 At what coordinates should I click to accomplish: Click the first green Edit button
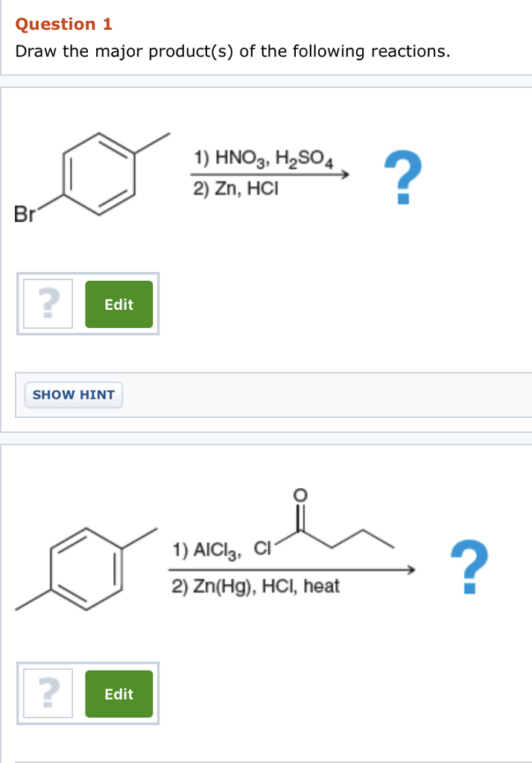[118, 304]
